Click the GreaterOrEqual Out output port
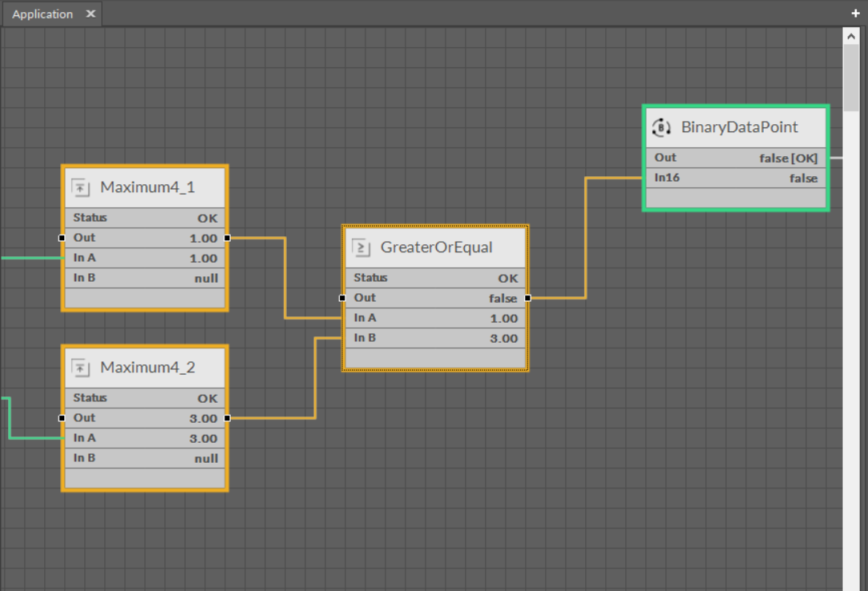Viewport: 868px width, 591px height. click(x=527, y=298)
